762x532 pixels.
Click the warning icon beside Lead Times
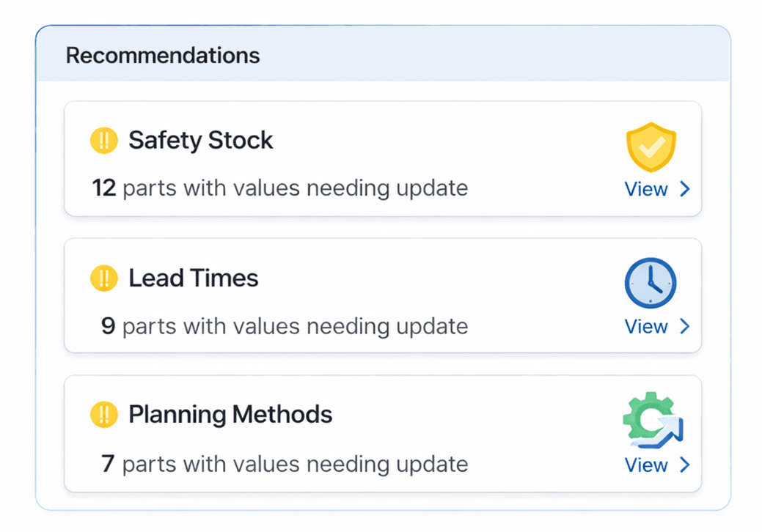point(104,278)
